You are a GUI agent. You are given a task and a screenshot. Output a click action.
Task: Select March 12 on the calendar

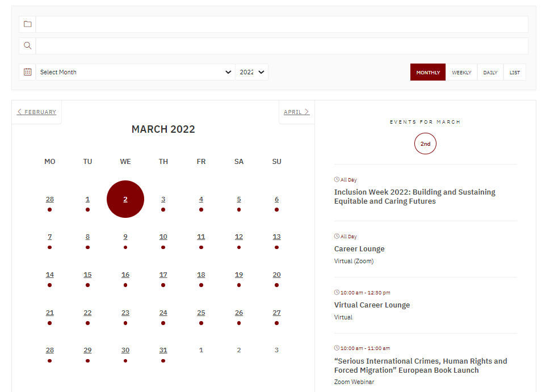click(x=239, y=237)
